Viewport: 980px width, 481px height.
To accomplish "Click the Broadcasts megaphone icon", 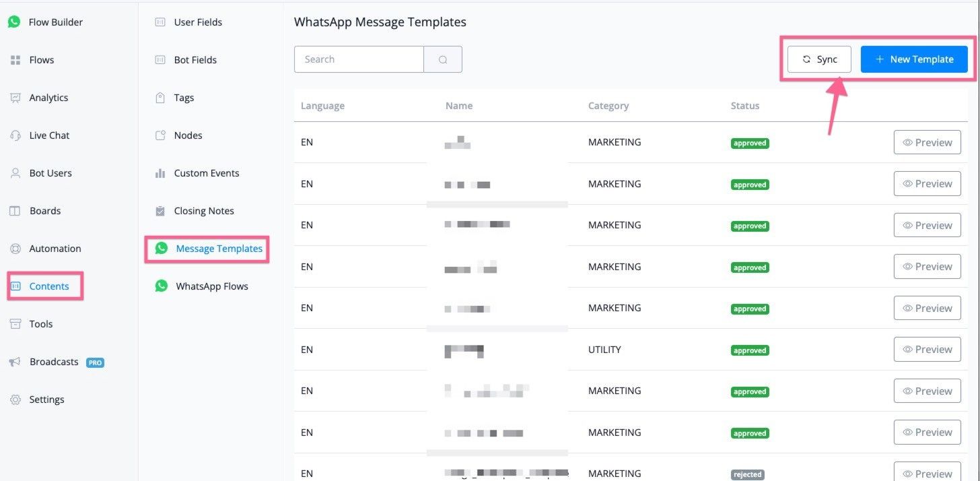I will 15,362.
